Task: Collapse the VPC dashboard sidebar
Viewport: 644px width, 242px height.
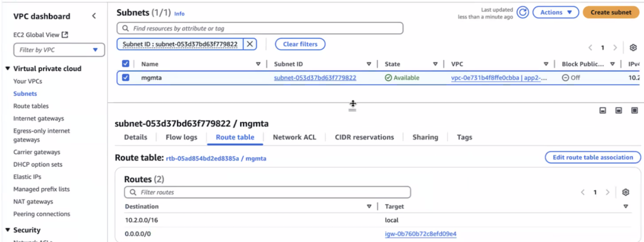Action: [94, 16]
